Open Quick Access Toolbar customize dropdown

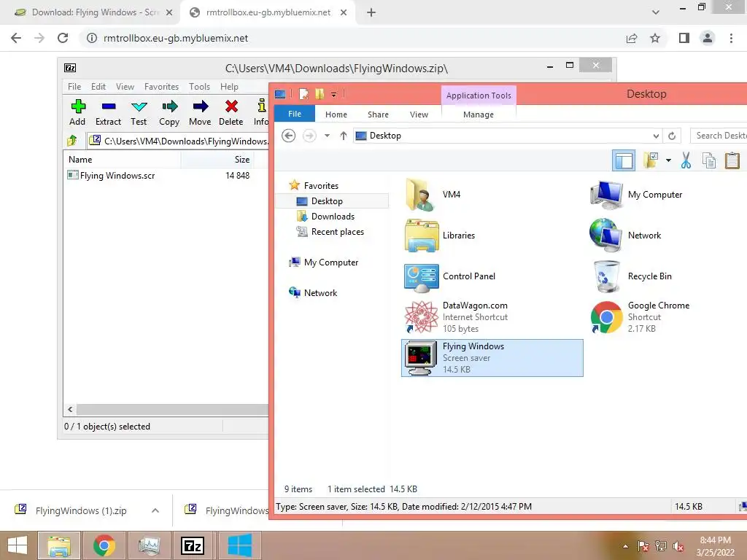click(333, 94)
